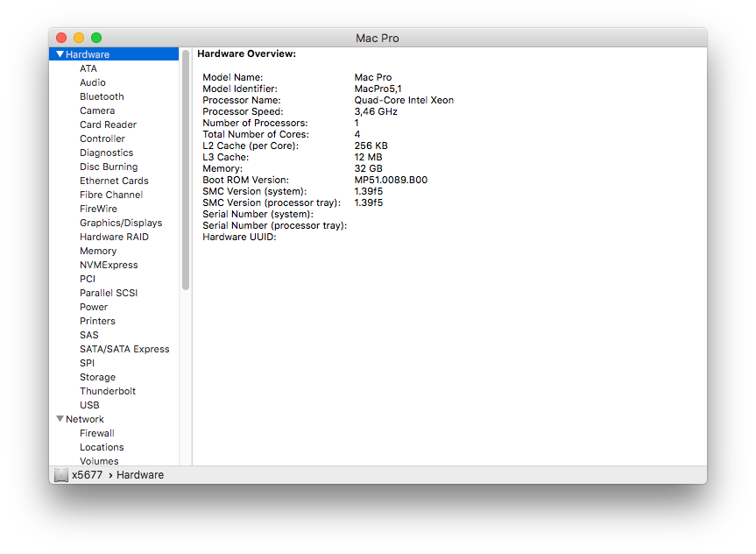This screenshot has width=756, height=554.
Task: Click the Mac Pro window title
Action: [377, 38]
